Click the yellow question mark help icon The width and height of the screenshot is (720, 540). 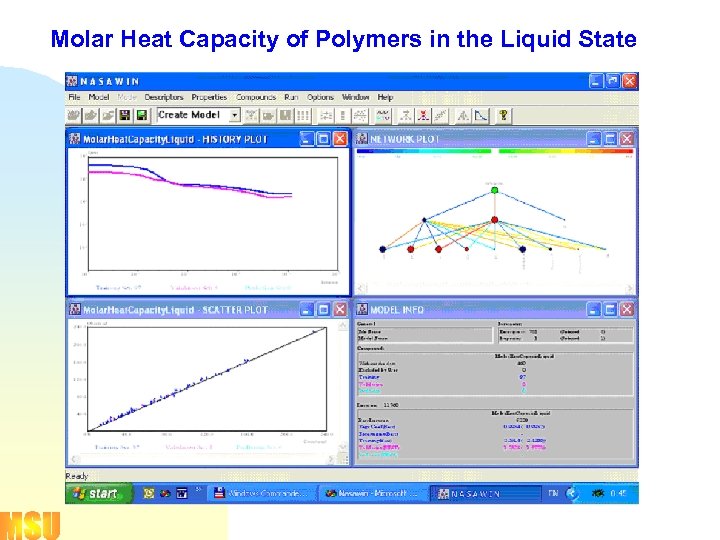pyautogui.click(x=503, y=115)
